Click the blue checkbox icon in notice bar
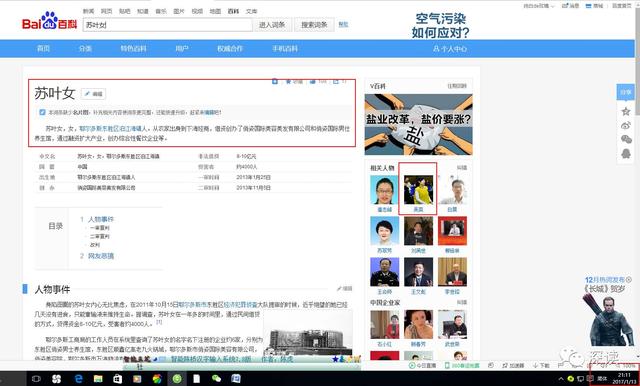Image resolution: width=640 pixels, height=386 pixels. [42, 112]
